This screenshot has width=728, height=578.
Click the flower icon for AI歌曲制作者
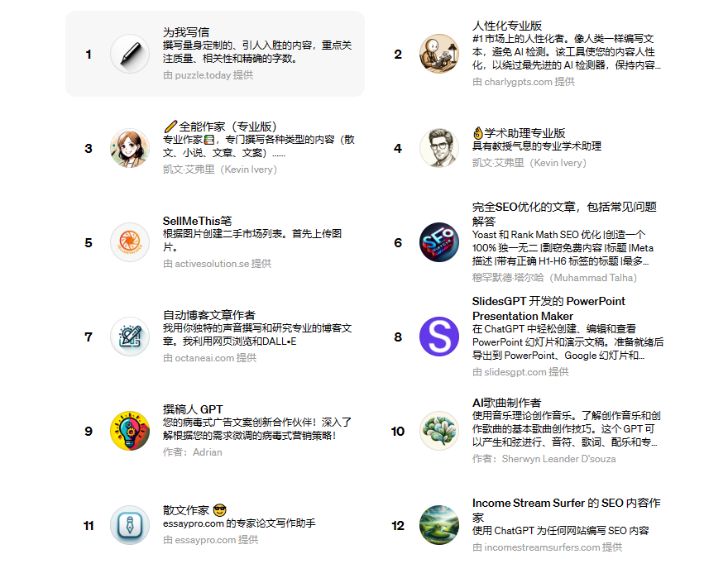(x=439, y=431)
